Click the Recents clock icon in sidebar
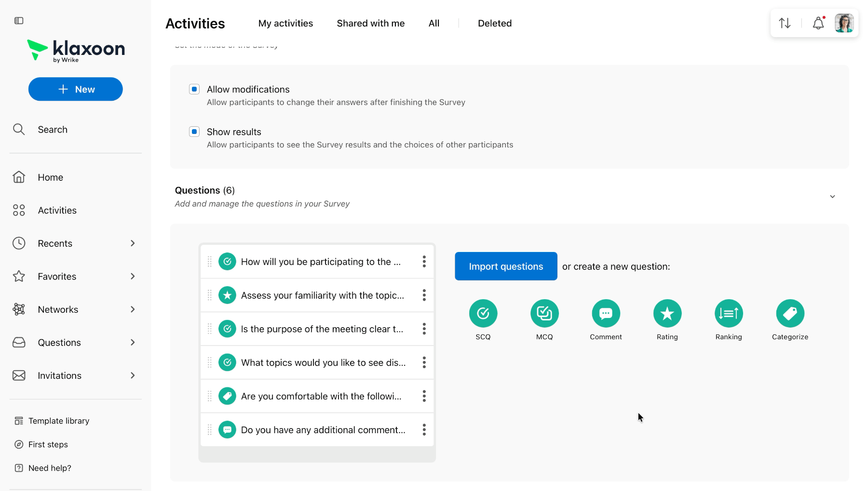Viewport: 868px width, 491px height. [x=19, y=243]
